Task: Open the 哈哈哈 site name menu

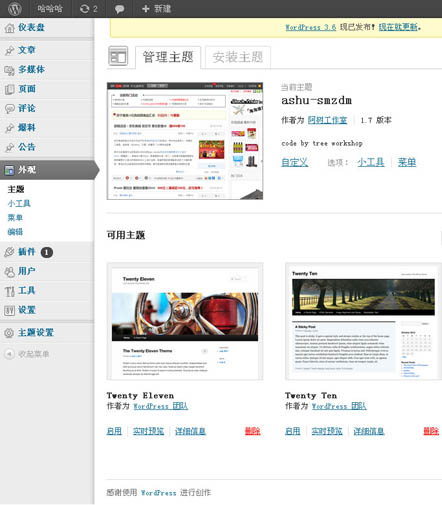Action: coord(50,9)
